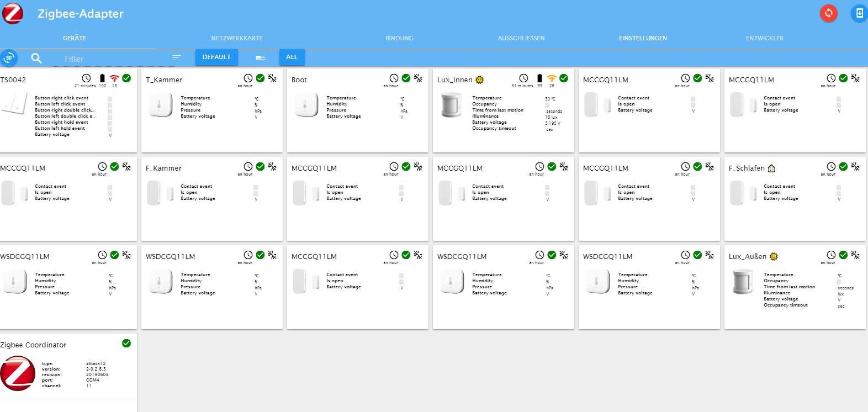Toggle the Is open box on F_Kammer

(x=256, y=193)
